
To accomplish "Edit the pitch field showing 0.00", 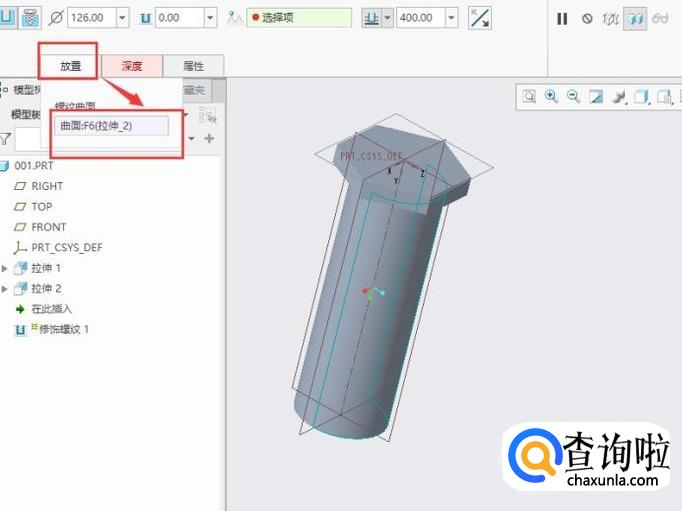I will coord(180,18).
